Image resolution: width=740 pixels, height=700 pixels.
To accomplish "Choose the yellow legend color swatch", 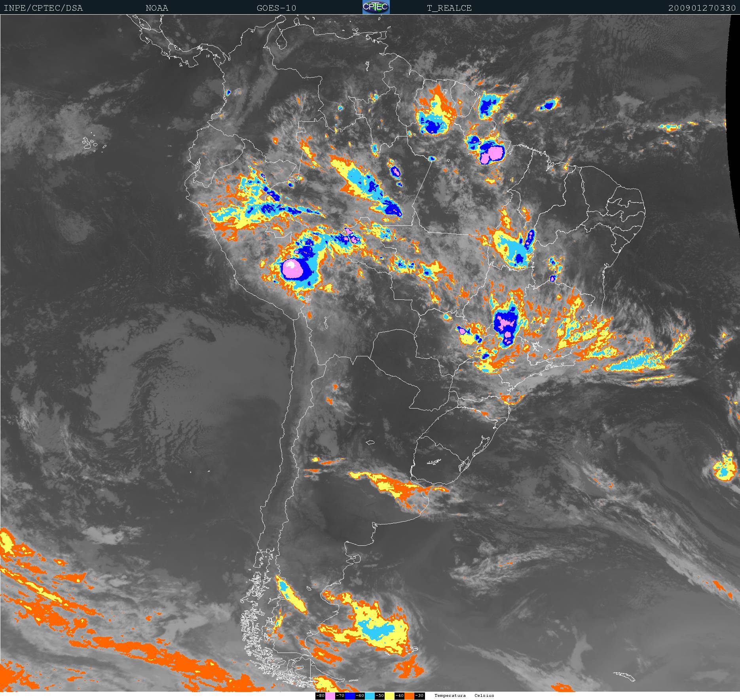I will pyautogui.click(x=389, y=696).
